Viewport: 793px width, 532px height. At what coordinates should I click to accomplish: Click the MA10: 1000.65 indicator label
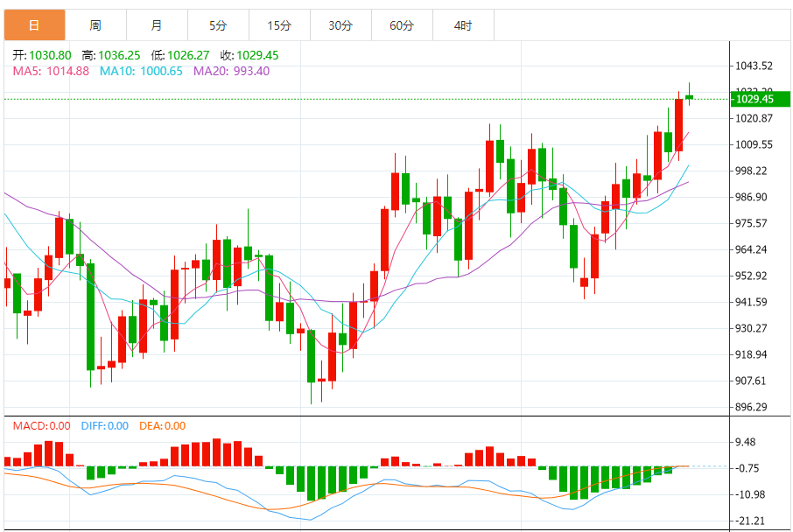point(141,71)
